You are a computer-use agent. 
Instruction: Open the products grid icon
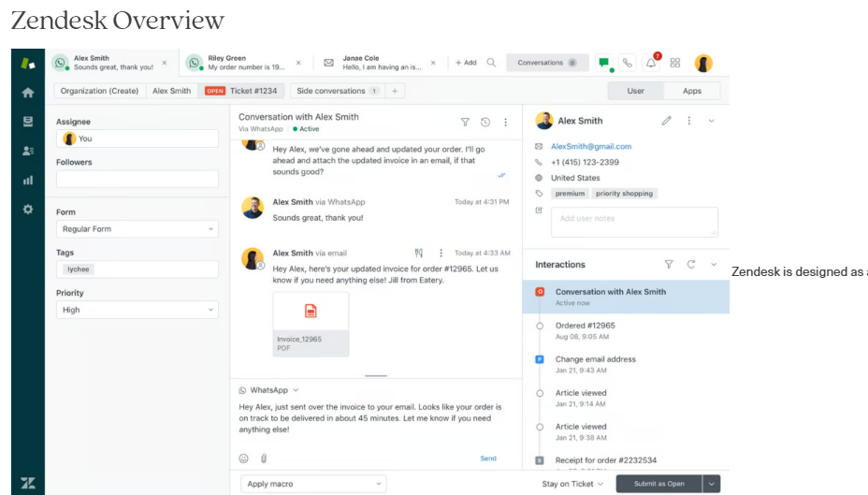[674, 63]
